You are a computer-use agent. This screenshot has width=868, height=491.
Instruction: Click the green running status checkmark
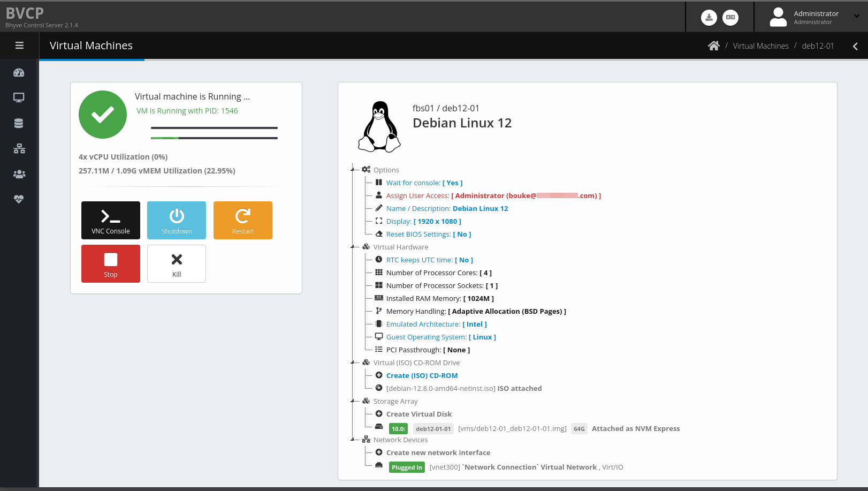(103, 115)
